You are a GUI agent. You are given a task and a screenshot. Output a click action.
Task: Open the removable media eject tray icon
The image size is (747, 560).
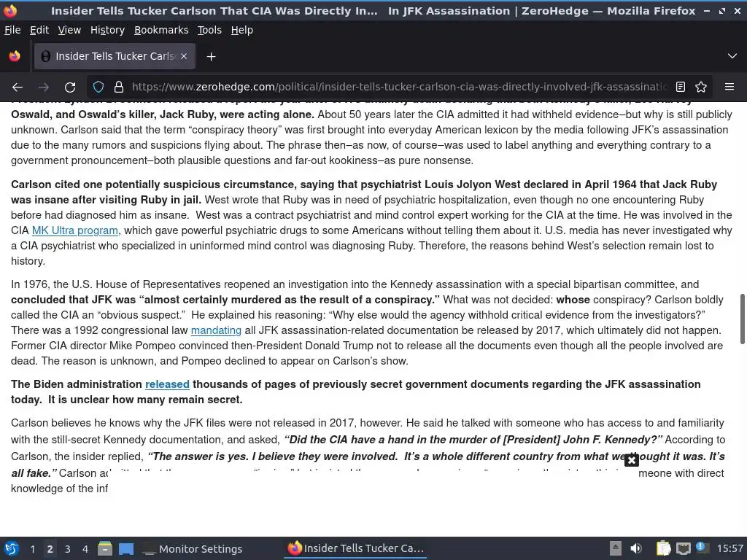(616, 548)
